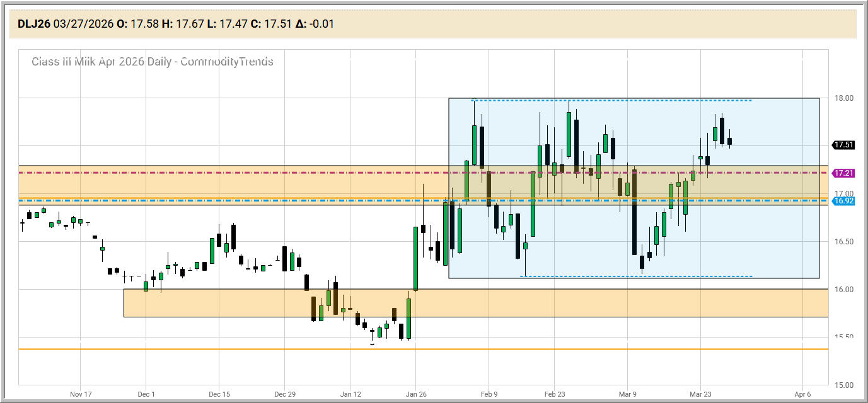Select the Dec 15 date label
This screenshot has height=403, width=868.
click(x=219, y=394)
